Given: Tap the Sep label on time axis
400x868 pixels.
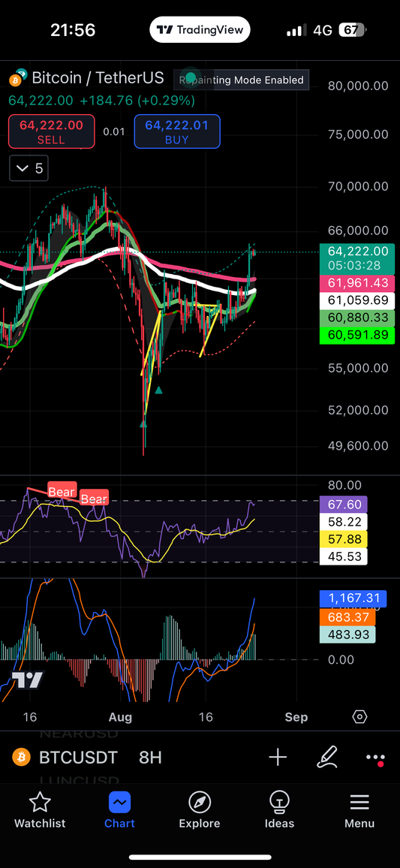Looking at the screenshot, I should [x=296, y=717].
